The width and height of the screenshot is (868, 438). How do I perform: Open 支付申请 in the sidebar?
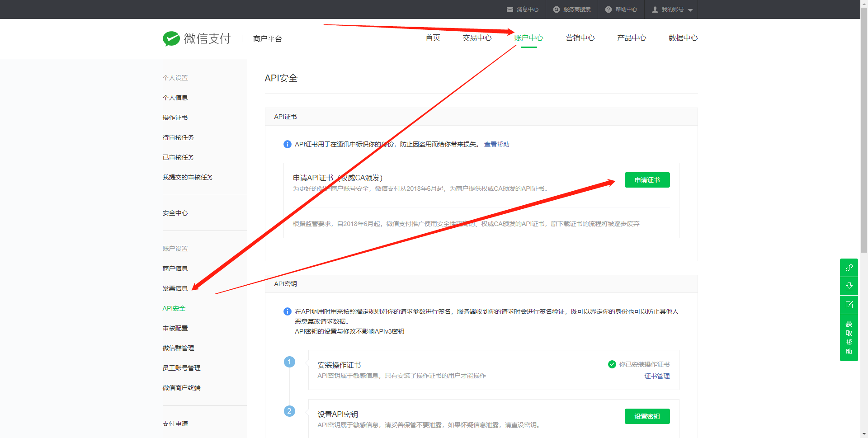pyautogui.click(x=175, y=424)
